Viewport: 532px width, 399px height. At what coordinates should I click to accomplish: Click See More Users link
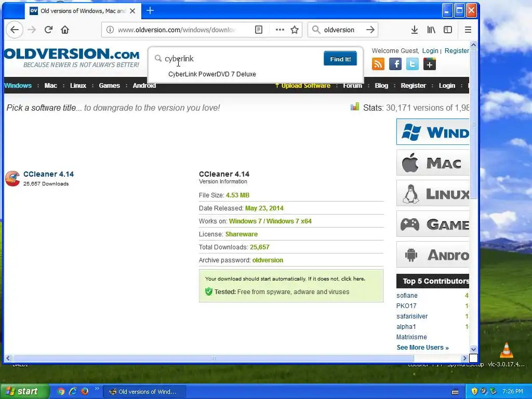click(423, 348)
